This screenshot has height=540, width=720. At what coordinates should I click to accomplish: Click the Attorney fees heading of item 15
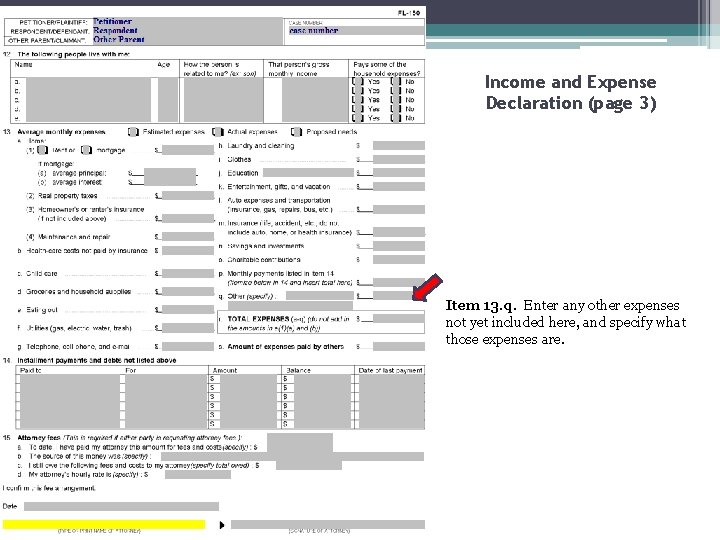39,438
